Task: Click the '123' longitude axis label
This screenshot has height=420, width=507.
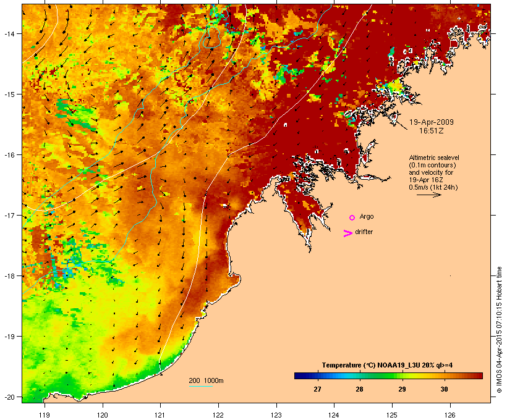Action: (x=276, y=415)
